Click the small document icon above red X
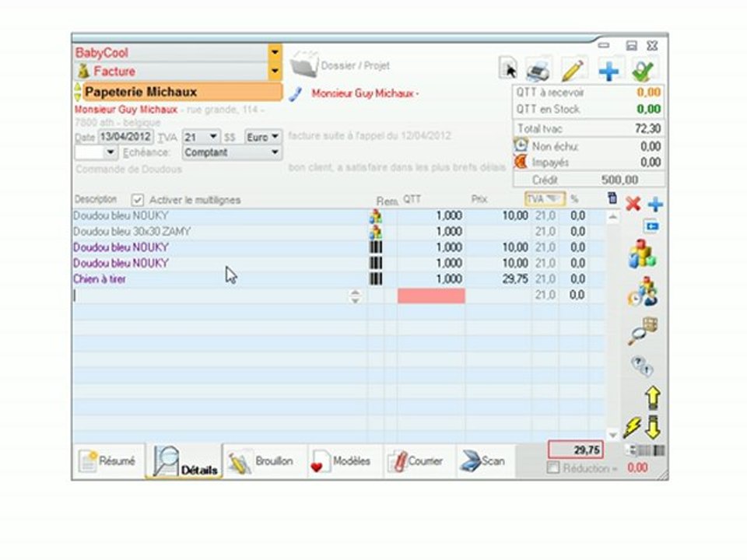Image resolution: width=747 pixels, height=560 pixels. [x=612, y=198]
